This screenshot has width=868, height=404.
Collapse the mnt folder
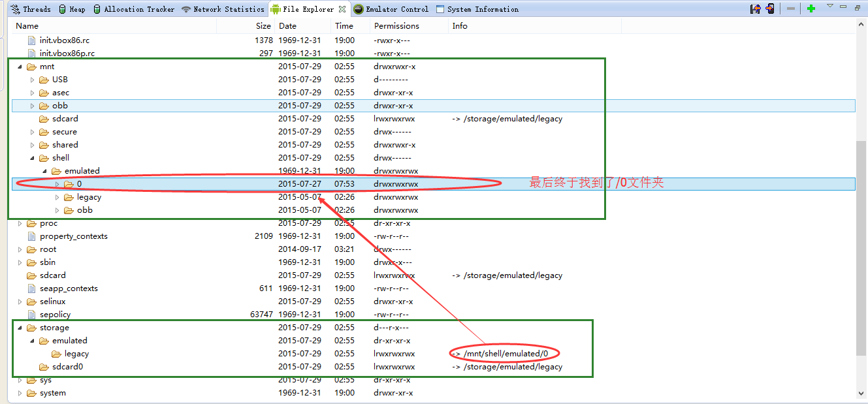tap(20, 67)
